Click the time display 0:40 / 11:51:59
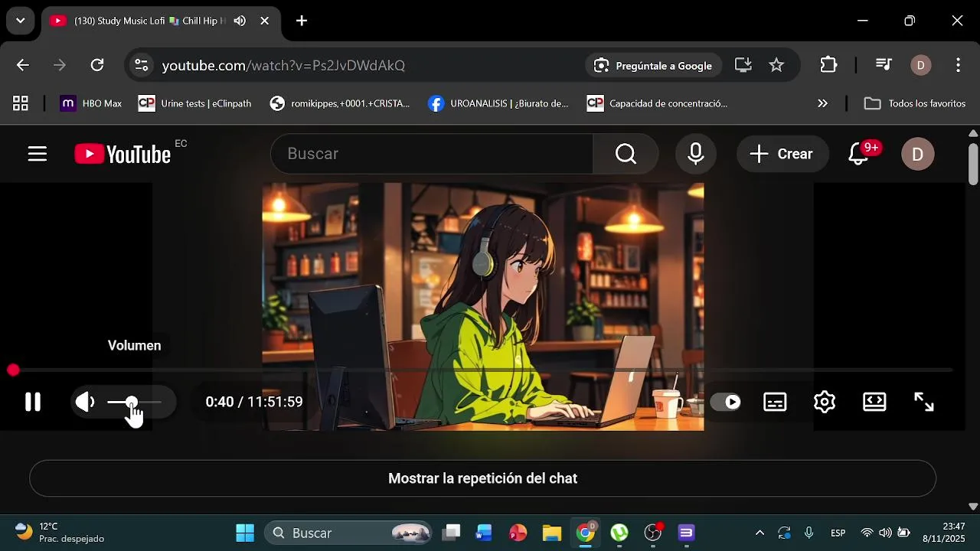The width and height of the screenshot is (980, 551). click(x=254, y=402)
